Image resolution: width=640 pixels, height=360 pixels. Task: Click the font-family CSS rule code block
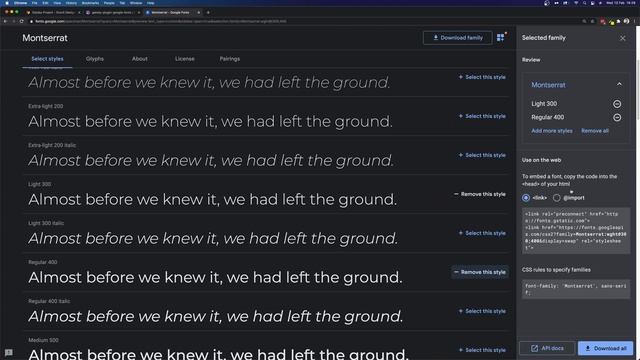click(576, 289)
